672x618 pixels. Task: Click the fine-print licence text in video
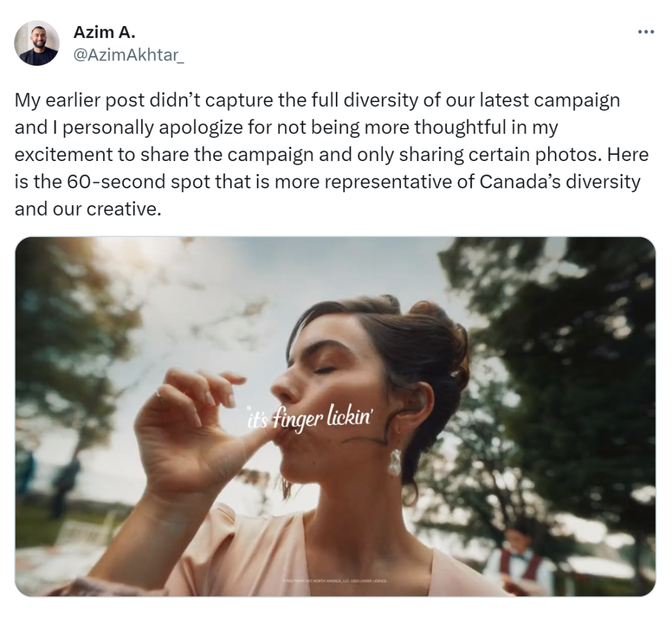(335, 581)
